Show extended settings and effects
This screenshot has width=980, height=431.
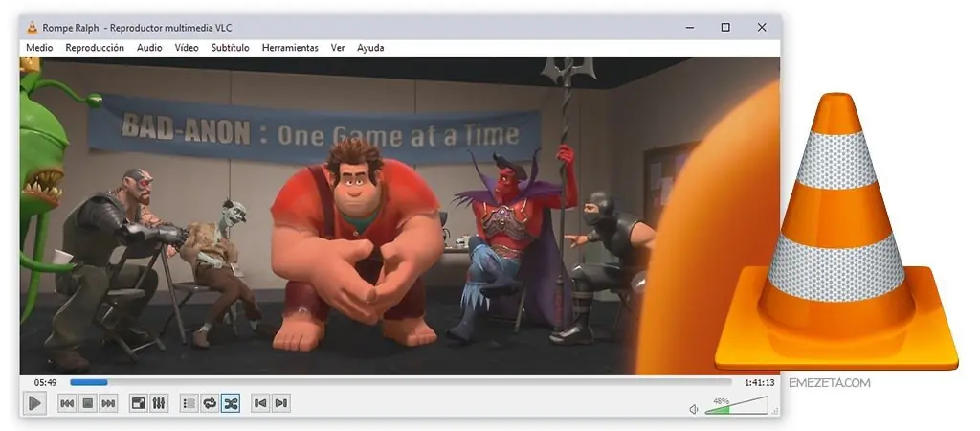point(159,403)
